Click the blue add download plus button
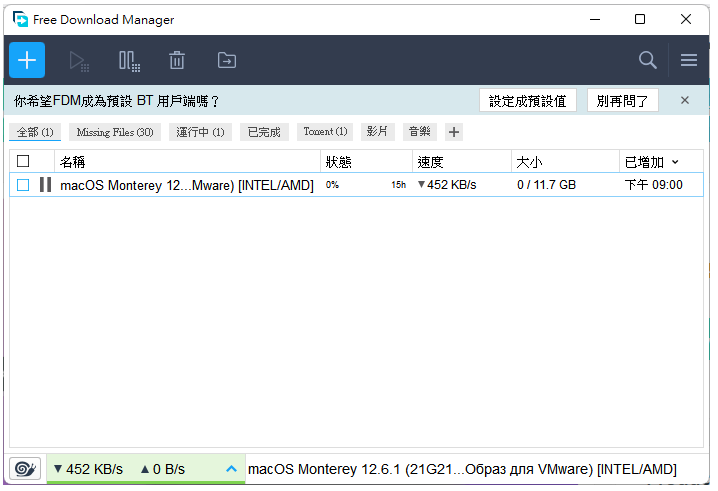Image resolution: width=718 pixels, height=491 pixels. click(27, 60)
